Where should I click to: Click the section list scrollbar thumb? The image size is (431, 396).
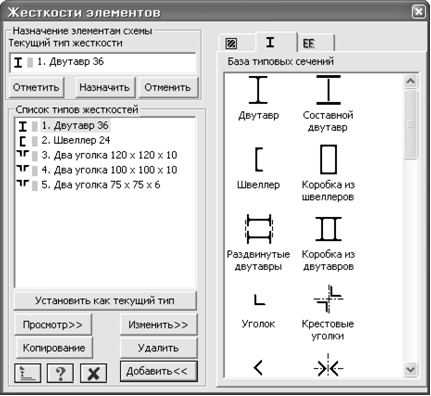[x=411, y=125]
